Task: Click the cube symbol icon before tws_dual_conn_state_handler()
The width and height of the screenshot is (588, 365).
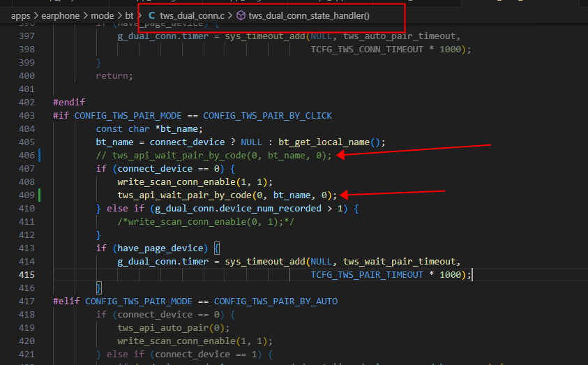Action: (241, 16)
